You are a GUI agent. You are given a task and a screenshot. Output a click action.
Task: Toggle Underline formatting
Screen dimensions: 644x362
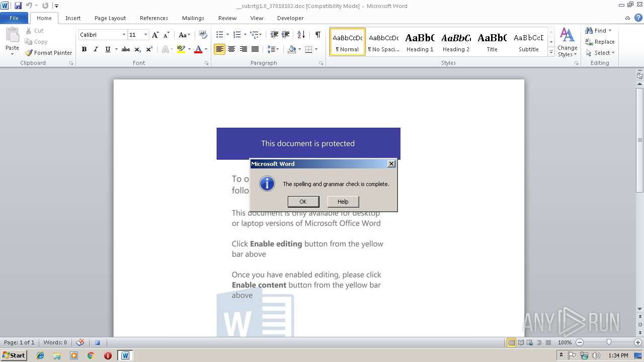(x=108, y=49)
